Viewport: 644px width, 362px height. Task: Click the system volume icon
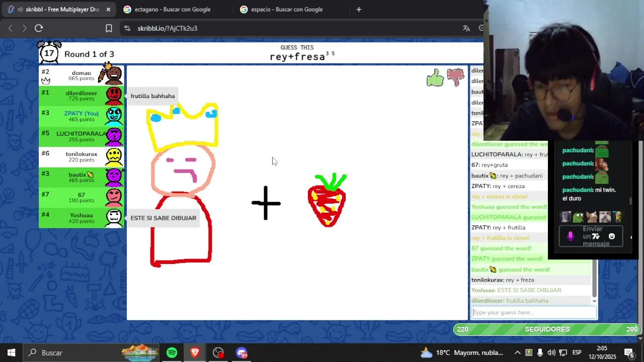point(551,352)
